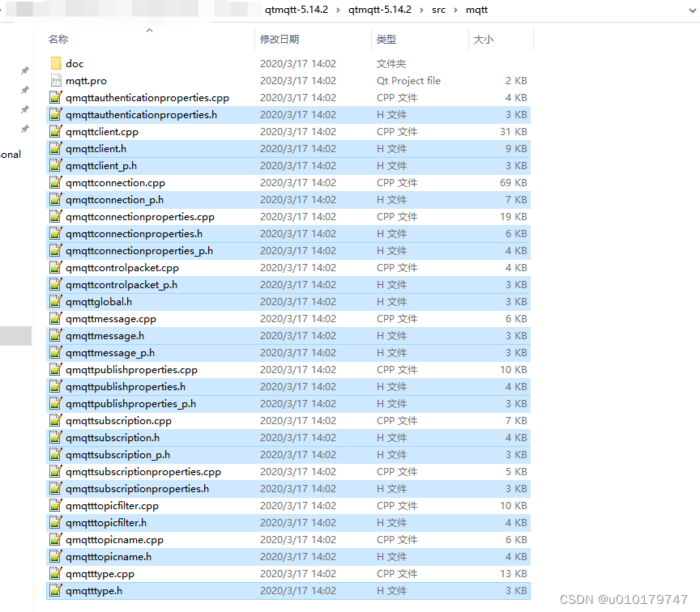The width and height of the screenshot is (700, 612).
Task: Unpin the first Quick Access pin icon
Action: pos(25,70)
